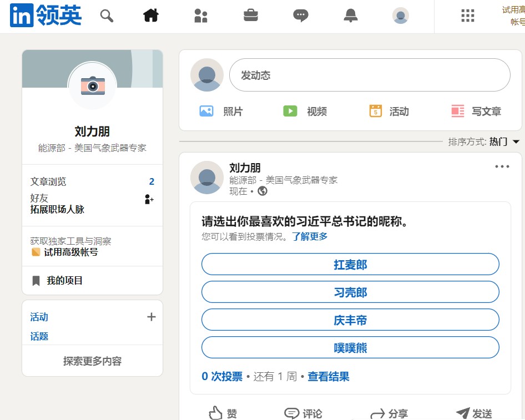525x420 pixels.
Task: Open the profile avatar menu in navbar
Action: pos(401,16)
